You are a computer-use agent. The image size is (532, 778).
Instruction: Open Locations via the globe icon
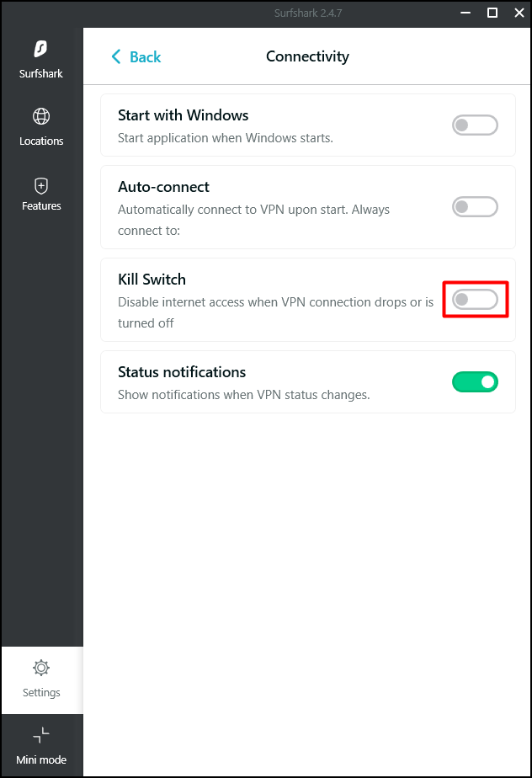[x=41, y=116]
